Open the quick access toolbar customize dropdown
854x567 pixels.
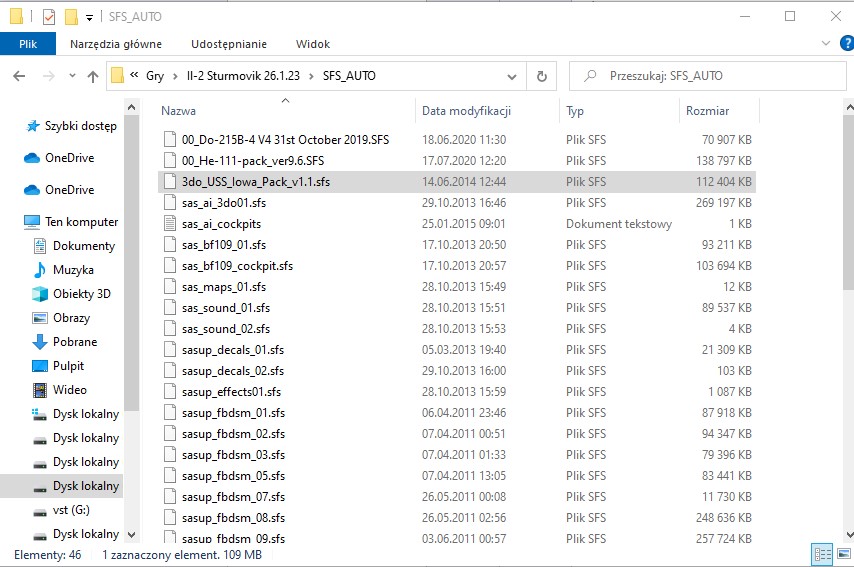(x=89, y=18)
